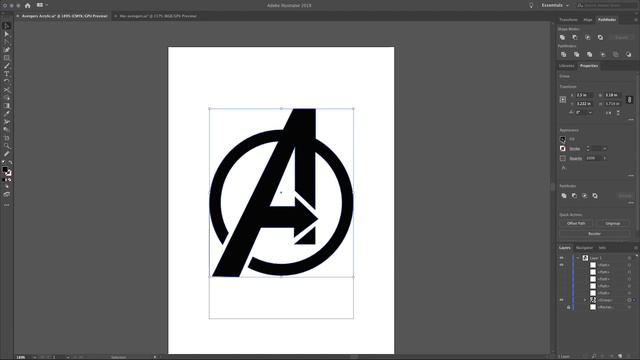Click Exclude in top Pathfinder panel

(x=600, y=38)
